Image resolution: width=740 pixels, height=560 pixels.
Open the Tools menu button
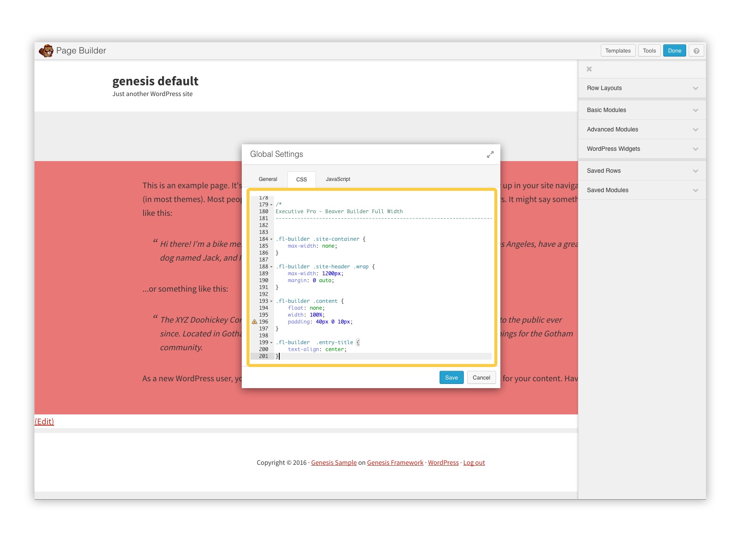pos(649,51)
